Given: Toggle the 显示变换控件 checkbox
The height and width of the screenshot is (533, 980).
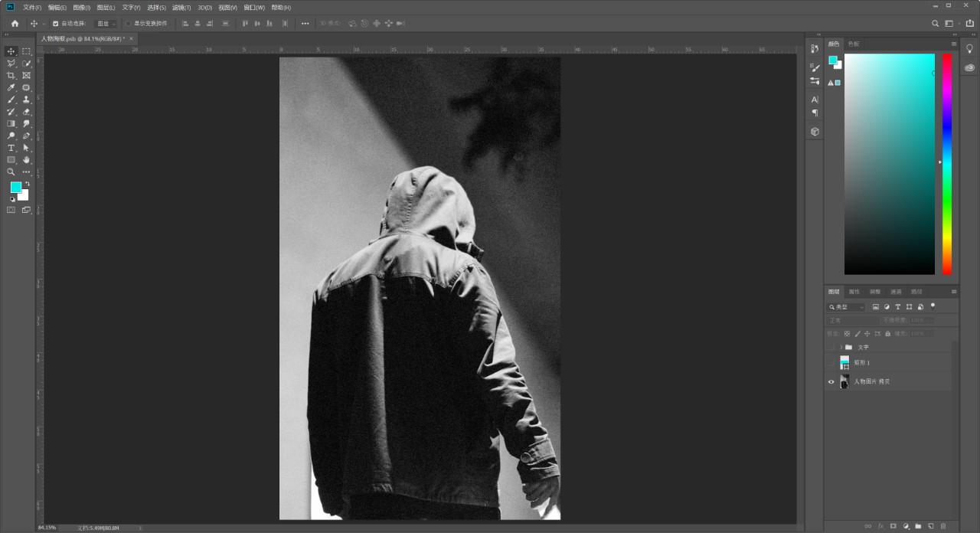Looking at the screenshot, I should click(129, 24).
